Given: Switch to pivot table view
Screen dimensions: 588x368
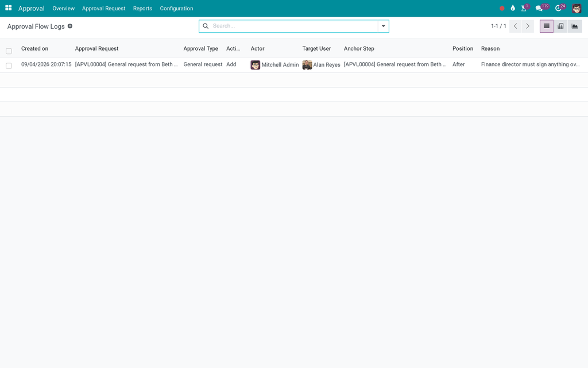Looking at the screenshot, I should click(x=560, y=26).
